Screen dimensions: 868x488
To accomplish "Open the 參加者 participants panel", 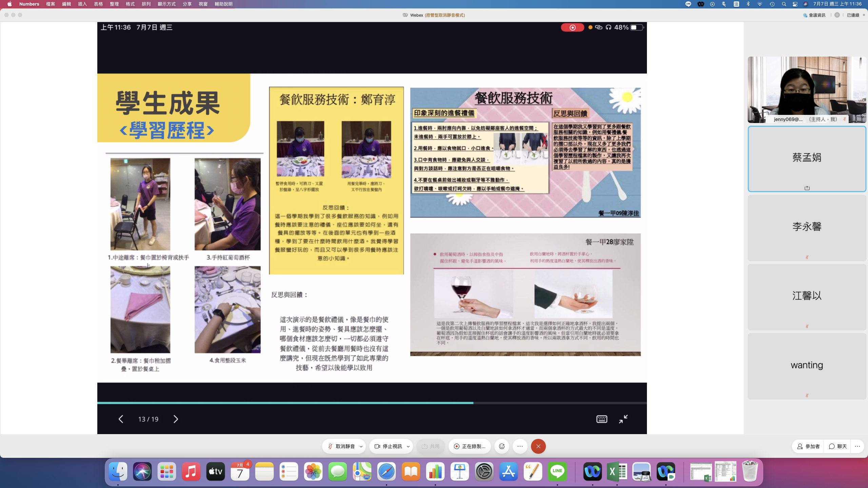I will pyautogui.click(x=808, y=446).
